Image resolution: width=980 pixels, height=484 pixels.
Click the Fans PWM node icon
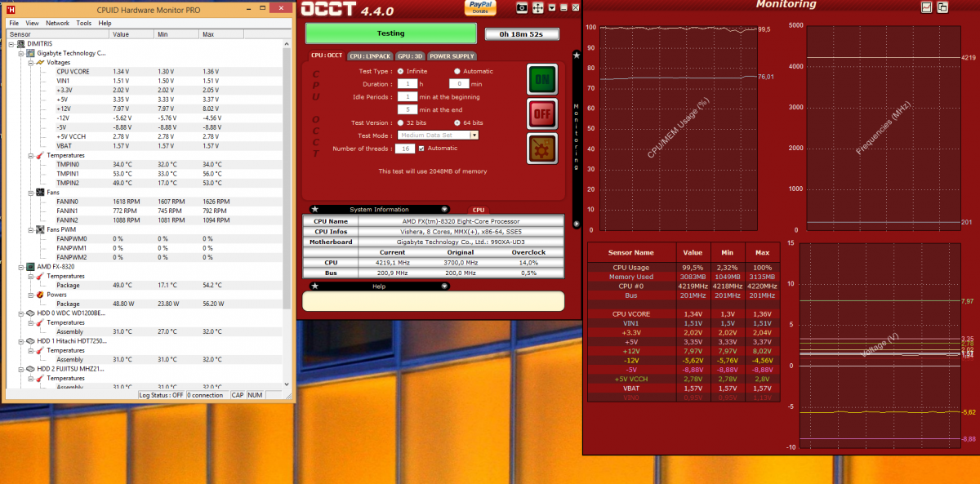pyautogui.click(x=40, y=229)
